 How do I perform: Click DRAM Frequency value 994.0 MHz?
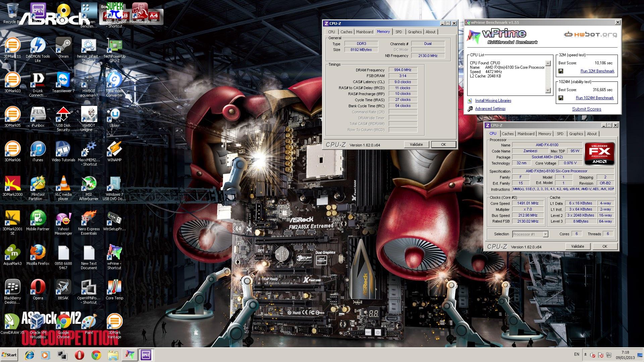(x=403, y=70)
